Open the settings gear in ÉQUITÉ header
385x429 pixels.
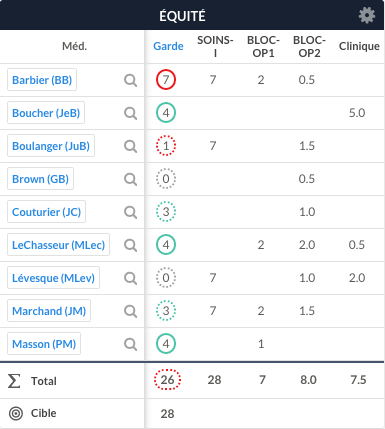(x=367, y=15)
